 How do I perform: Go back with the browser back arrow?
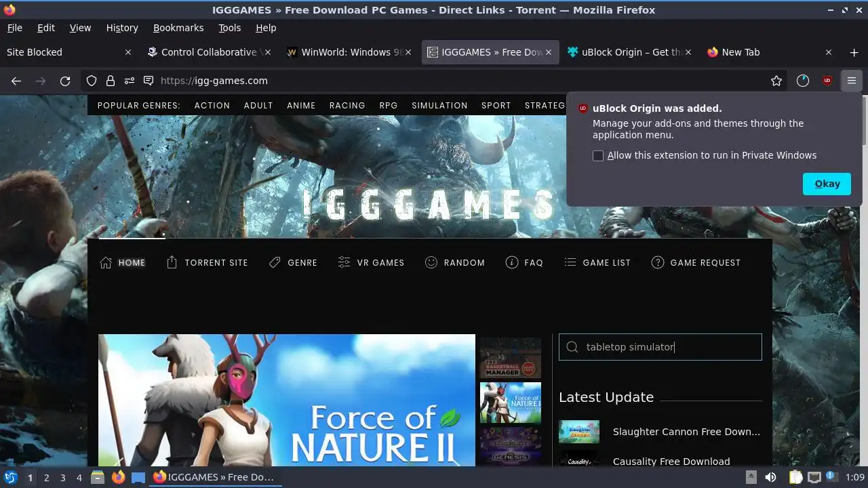pos(16,81)
